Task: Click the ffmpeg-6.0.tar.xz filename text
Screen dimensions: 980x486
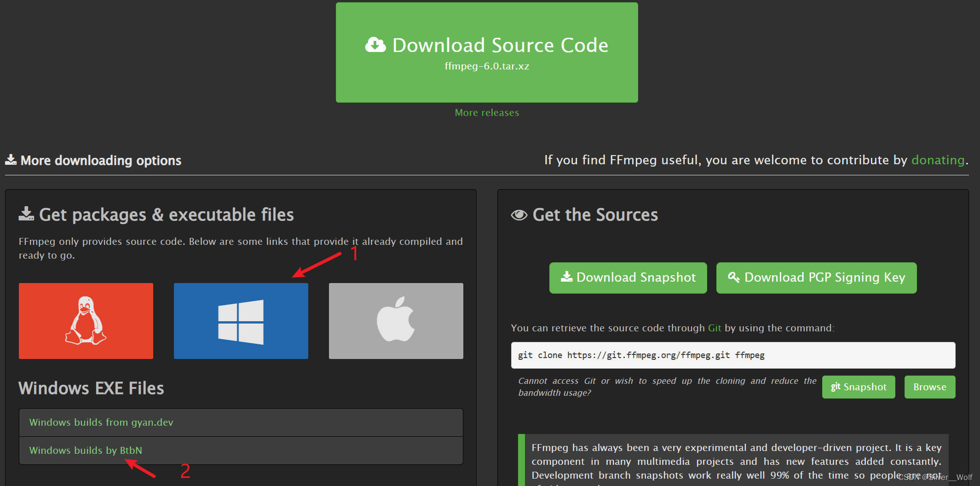Action: pos(487,66)
